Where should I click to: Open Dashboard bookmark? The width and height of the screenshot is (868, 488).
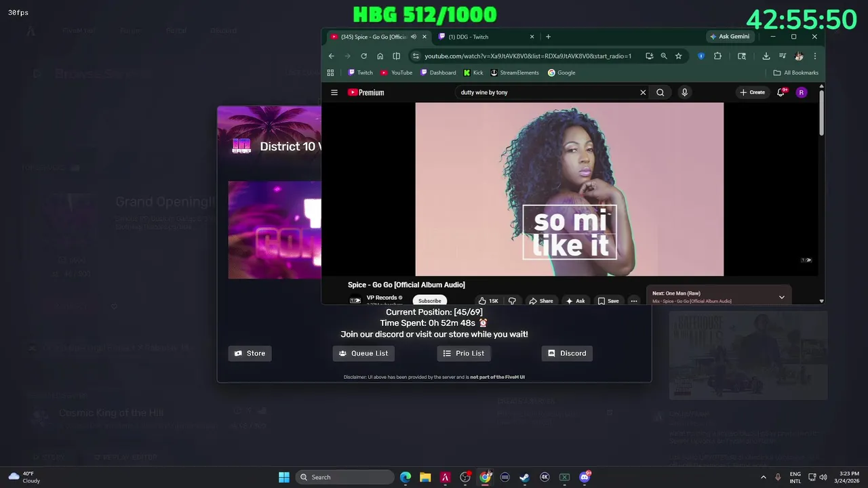click(x=437, y=73)
